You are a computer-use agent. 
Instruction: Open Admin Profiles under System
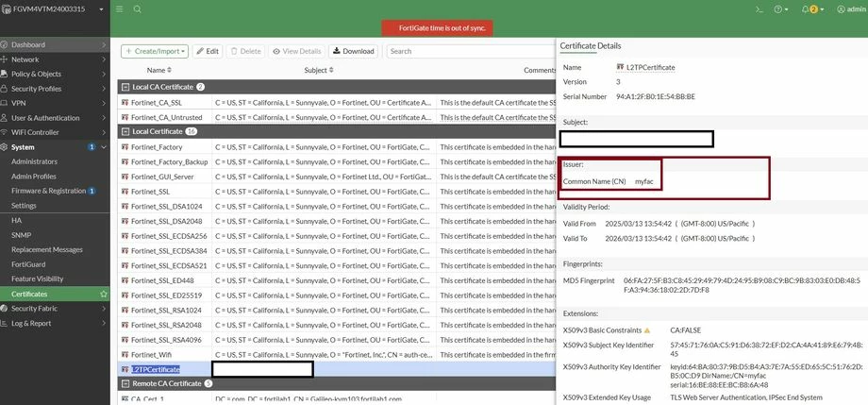coord(34,177)
